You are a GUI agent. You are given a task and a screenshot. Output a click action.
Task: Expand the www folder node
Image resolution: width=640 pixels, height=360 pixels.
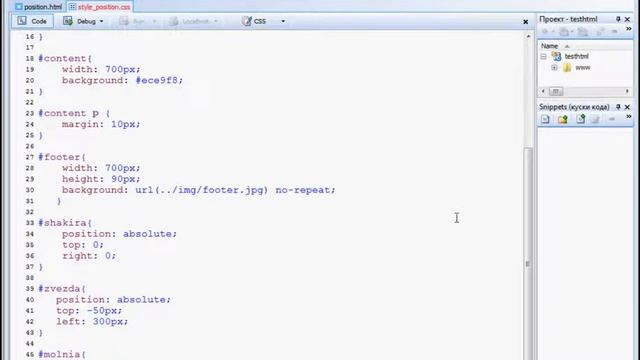tap(554, 68)
